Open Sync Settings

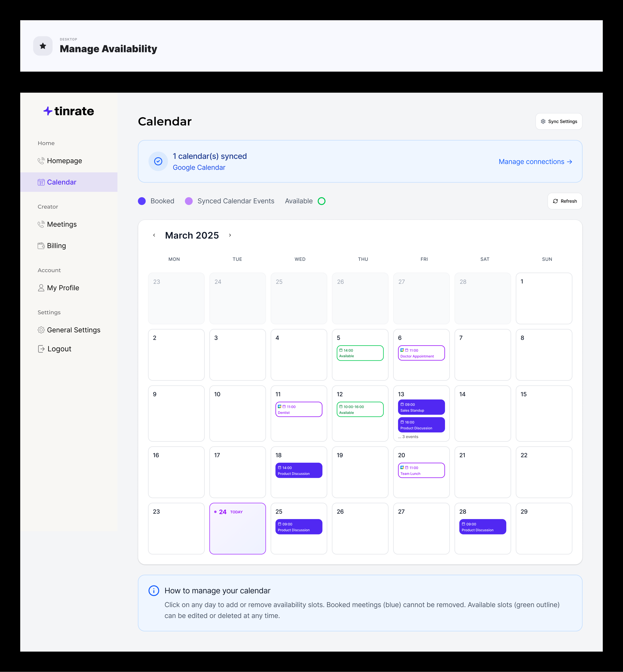pyautogui.click(x=559, y=121)
